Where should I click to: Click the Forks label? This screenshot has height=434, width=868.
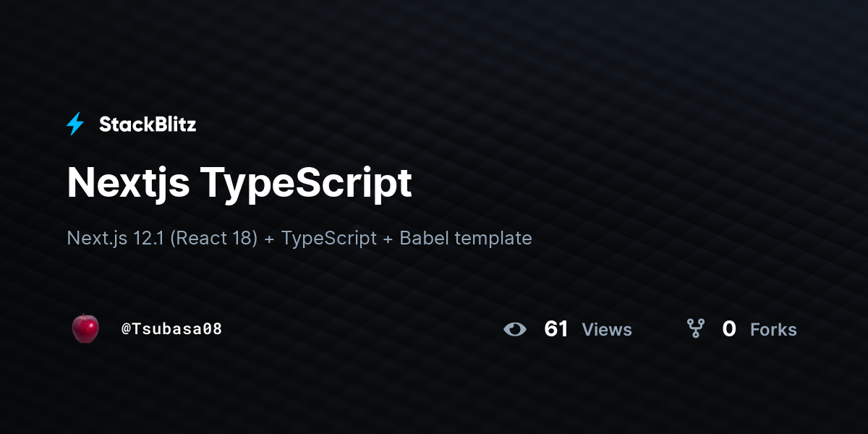tap(773, 330)
